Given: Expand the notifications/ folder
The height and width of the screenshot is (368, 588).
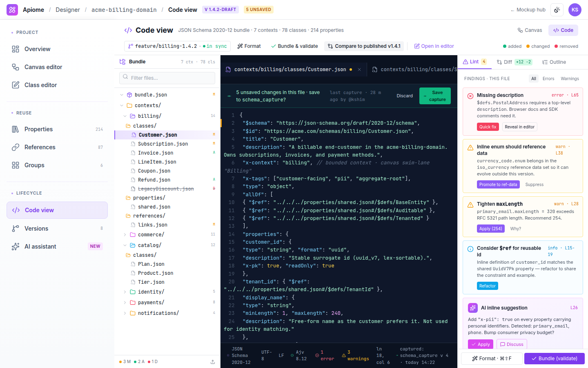Looking at the screenshot, I should pos(125,313).
